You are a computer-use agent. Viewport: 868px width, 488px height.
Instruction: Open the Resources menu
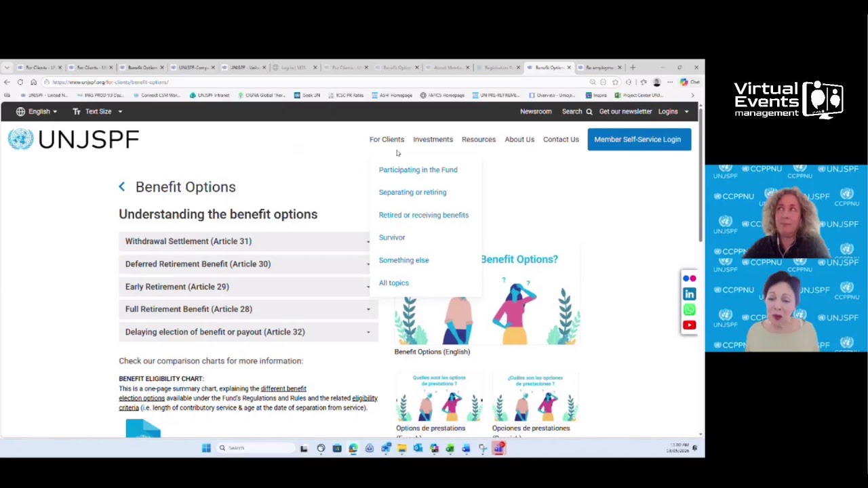click(x=479, y=140)
